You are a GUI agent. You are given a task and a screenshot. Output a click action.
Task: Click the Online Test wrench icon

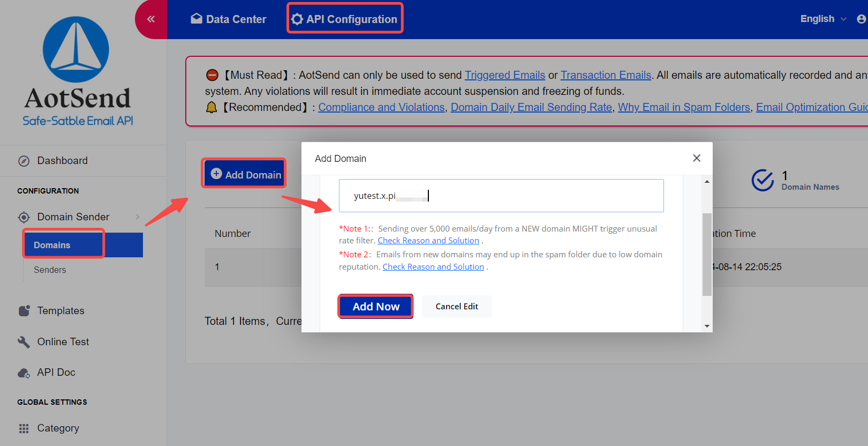coord(24,342)
